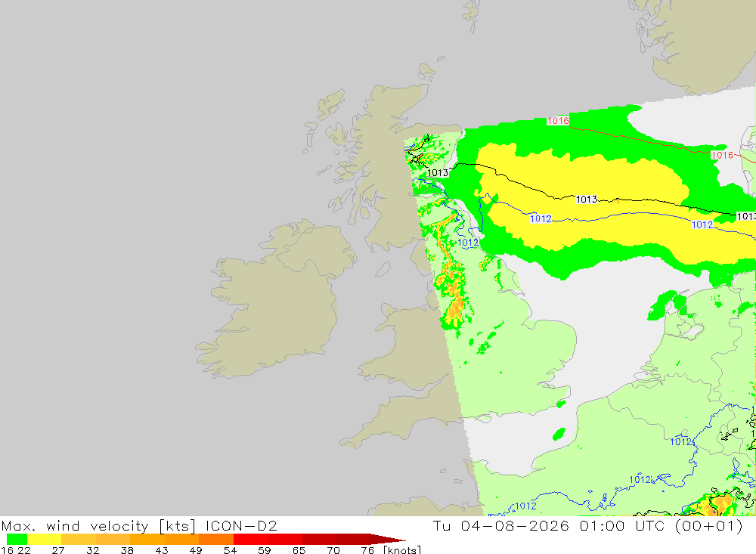Select the orange legend swatch between 38 and 43
Image resolution: width=756 pixels, height=554 pixels.
coord(147,539)
